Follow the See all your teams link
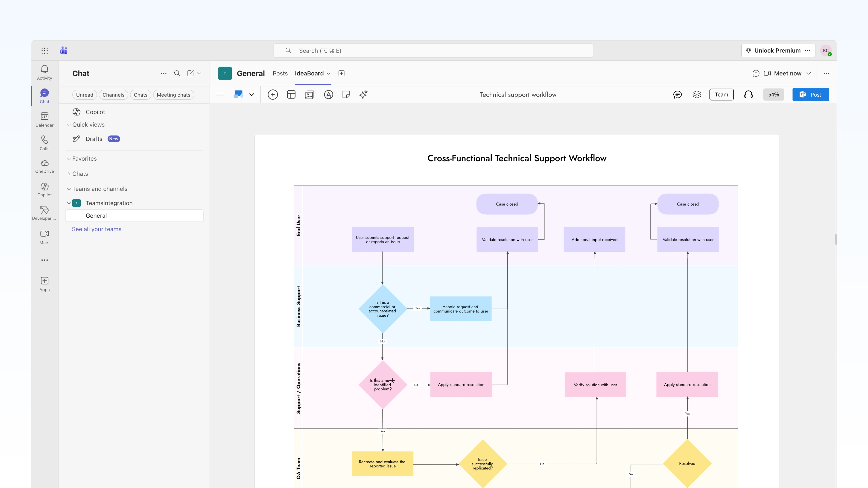Viewport: 868px width, 488px height. 97,229
